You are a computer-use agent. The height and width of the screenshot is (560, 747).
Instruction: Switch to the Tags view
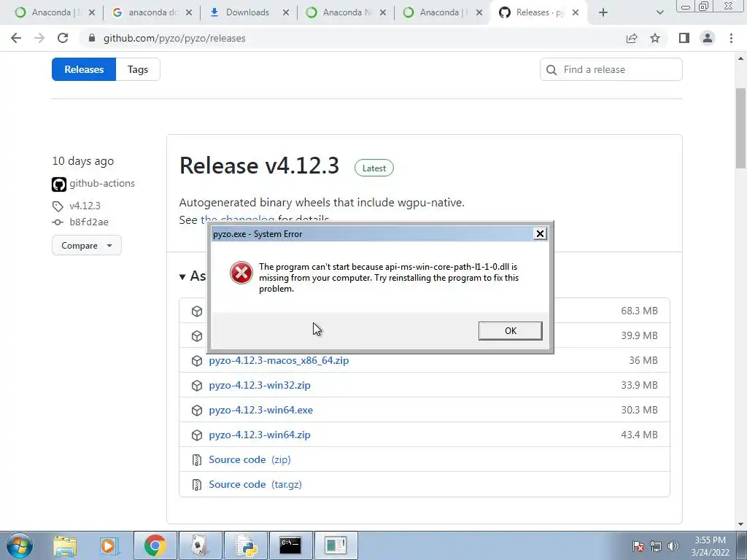coord(138,69)
